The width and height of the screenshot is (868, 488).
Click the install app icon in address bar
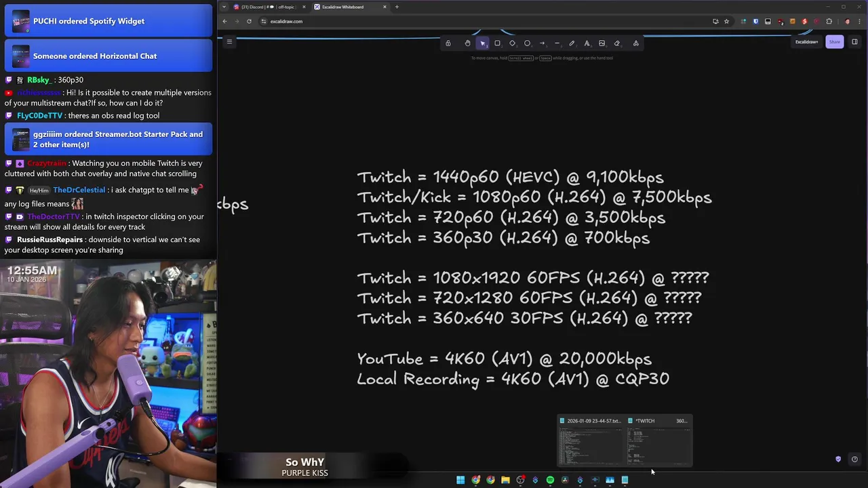click(x=715, y=21)
